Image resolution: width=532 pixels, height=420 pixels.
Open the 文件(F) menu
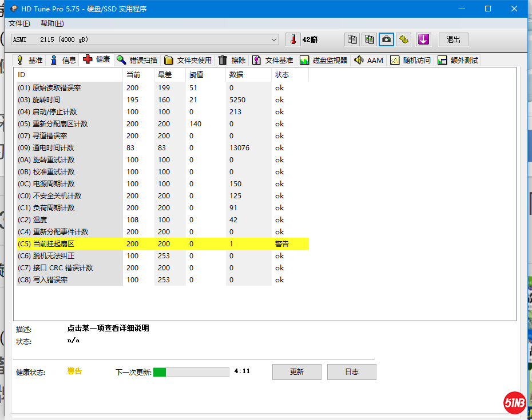point(19,23)
